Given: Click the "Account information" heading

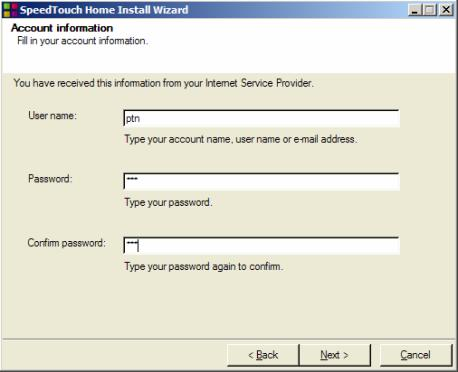Looking at the screenshot, I should pos(62,28).
